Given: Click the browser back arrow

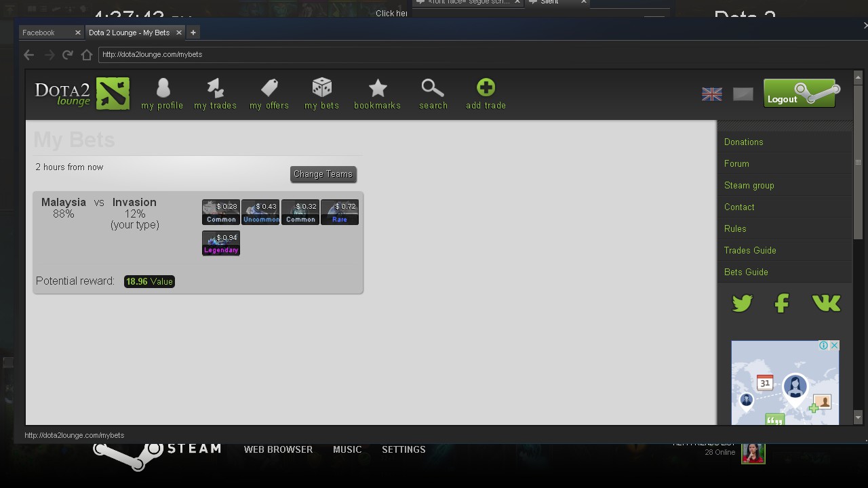Looking at the screenshot, I should pos(28,55).
